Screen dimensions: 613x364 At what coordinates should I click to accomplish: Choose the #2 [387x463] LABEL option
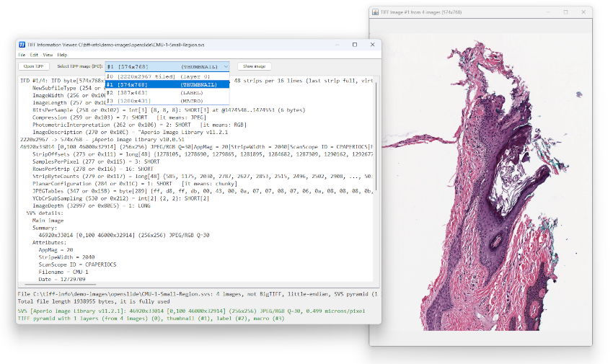coord(167,92)
